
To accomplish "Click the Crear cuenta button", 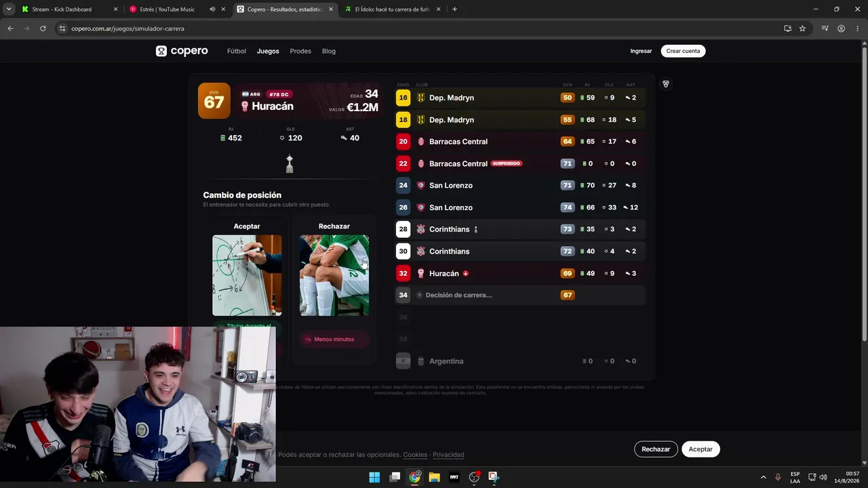I will click(683, 51).
